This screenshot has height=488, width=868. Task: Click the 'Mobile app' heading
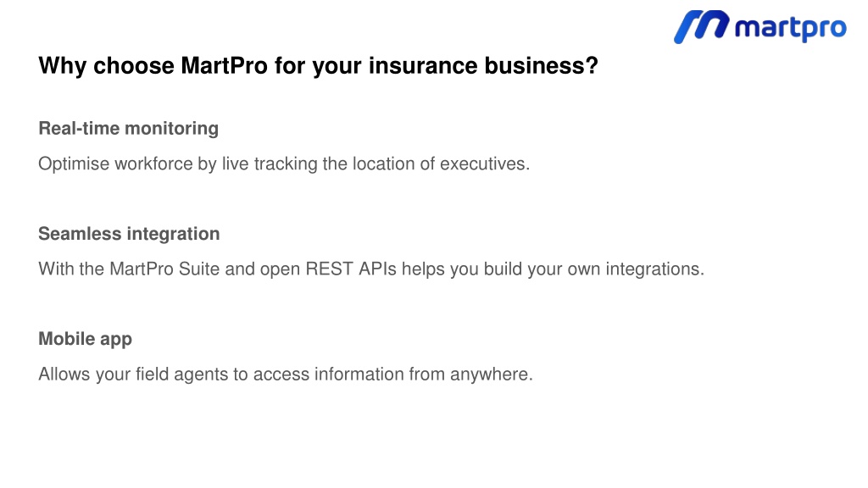[x=86, y=339]
